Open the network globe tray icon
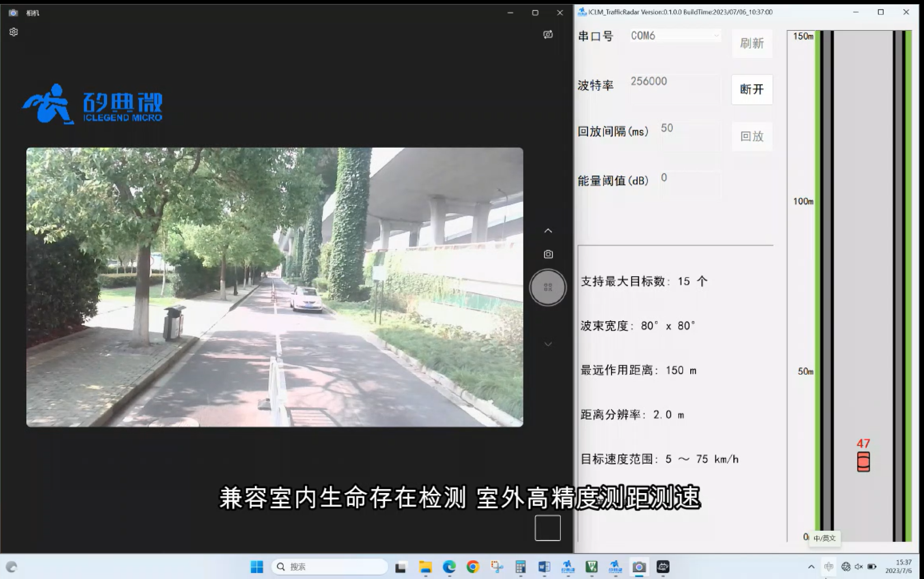 click(x=846, y=567)
